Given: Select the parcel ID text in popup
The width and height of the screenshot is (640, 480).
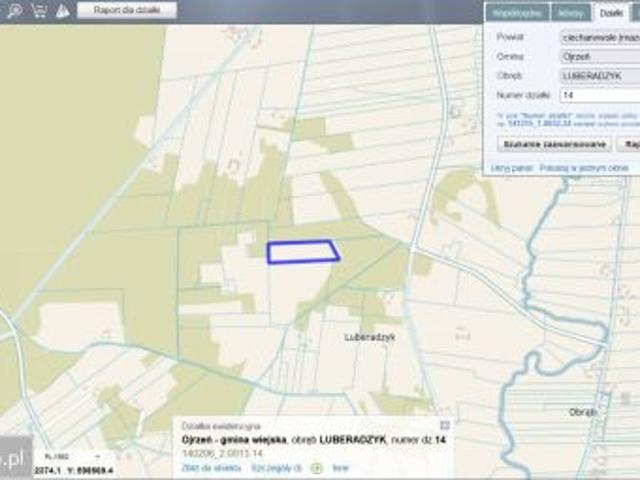Looking at the screenshot, I should 222,453.
